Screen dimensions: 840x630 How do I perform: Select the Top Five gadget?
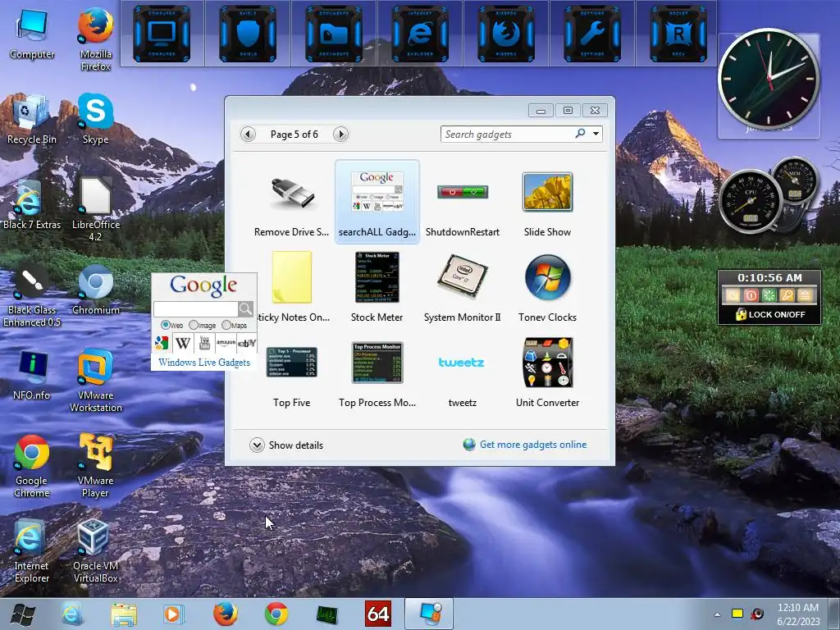pos(291,373)
